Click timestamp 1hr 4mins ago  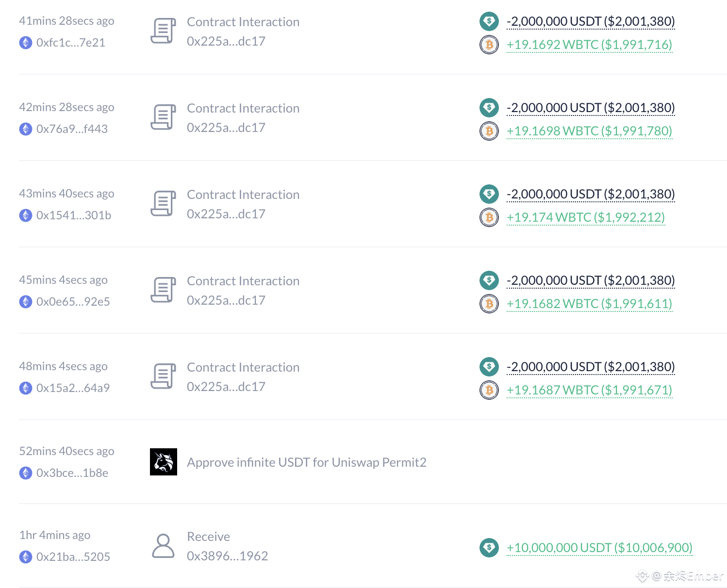(55, 535)
